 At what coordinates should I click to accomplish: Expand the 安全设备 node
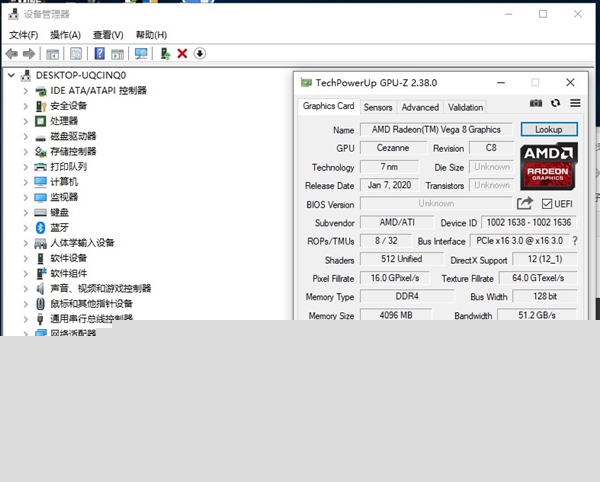click(26, 106)
